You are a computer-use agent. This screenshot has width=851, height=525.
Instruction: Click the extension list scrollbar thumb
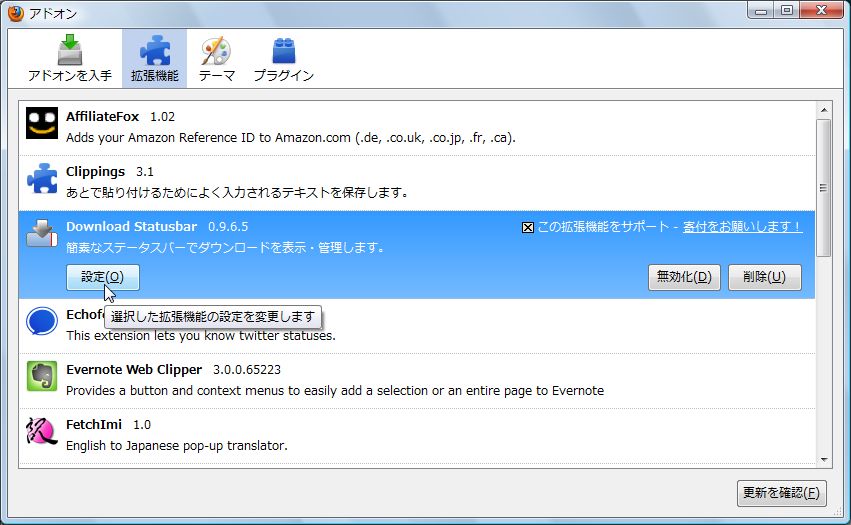[x=824, y=188]
